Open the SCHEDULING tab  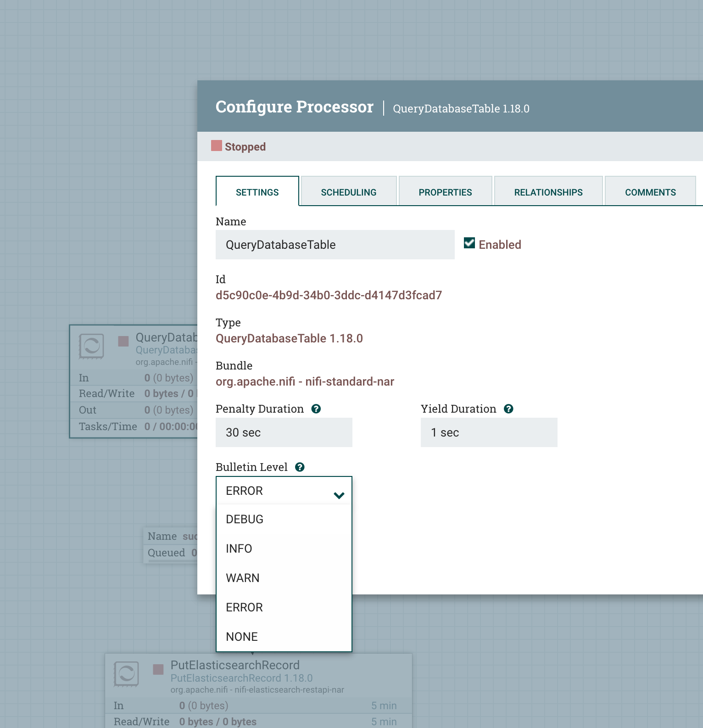point(349,192)
